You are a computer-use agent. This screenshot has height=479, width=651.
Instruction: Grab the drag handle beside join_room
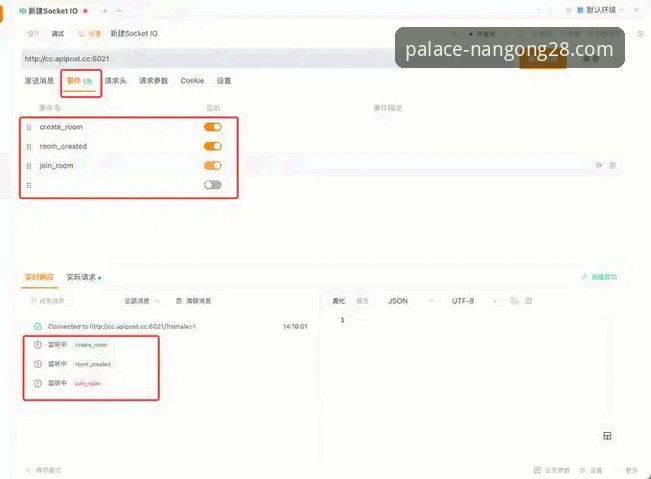point(29,166)
